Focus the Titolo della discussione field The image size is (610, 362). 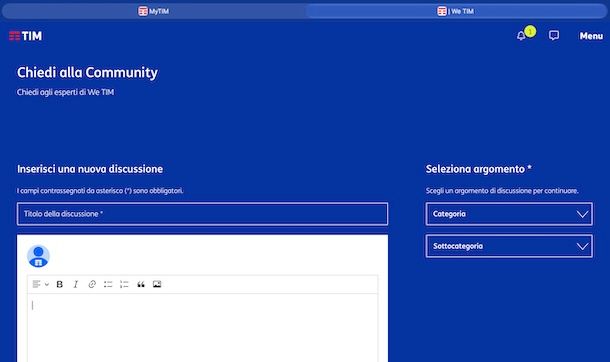pos(202,214)
